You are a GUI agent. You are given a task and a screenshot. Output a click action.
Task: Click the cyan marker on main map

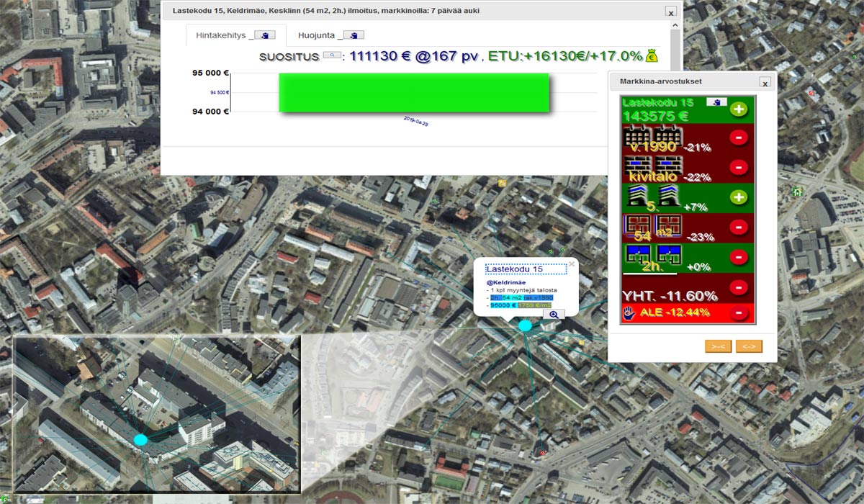525,325
